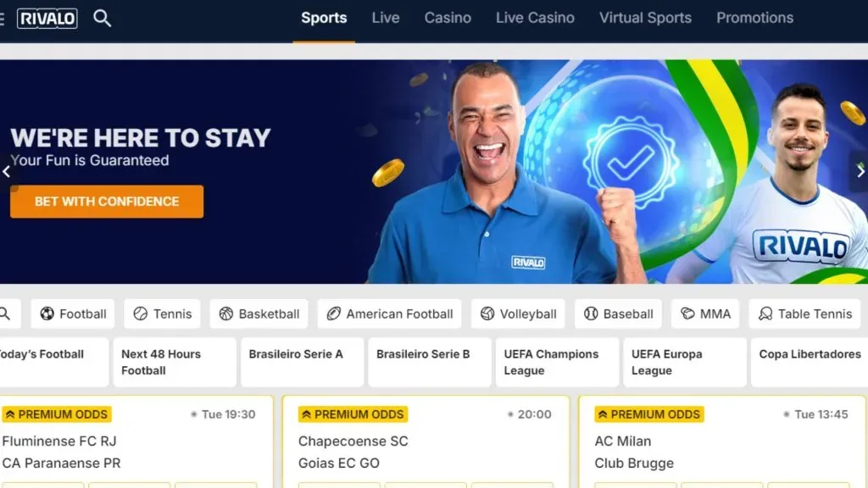Image resolution: width=868 pixels, height=488 pixels.
Task: Open the Casino tab
Action: pos(448,19)
